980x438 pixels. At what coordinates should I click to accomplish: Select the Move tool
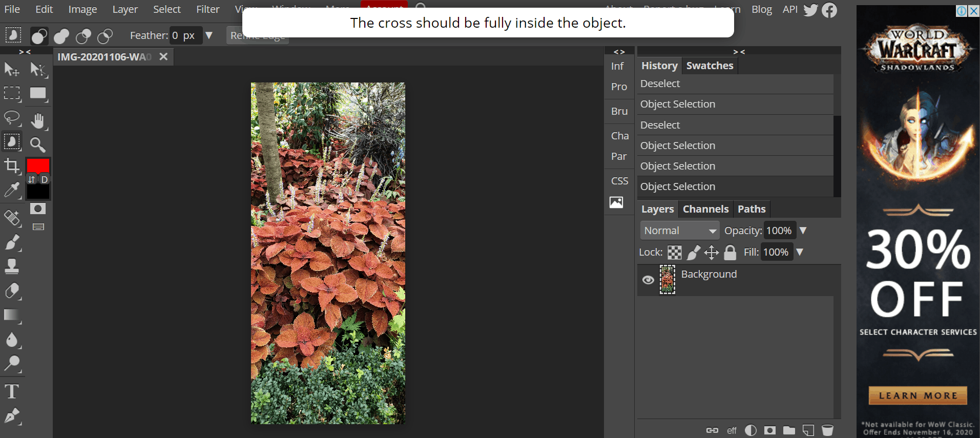coord(12,69)
